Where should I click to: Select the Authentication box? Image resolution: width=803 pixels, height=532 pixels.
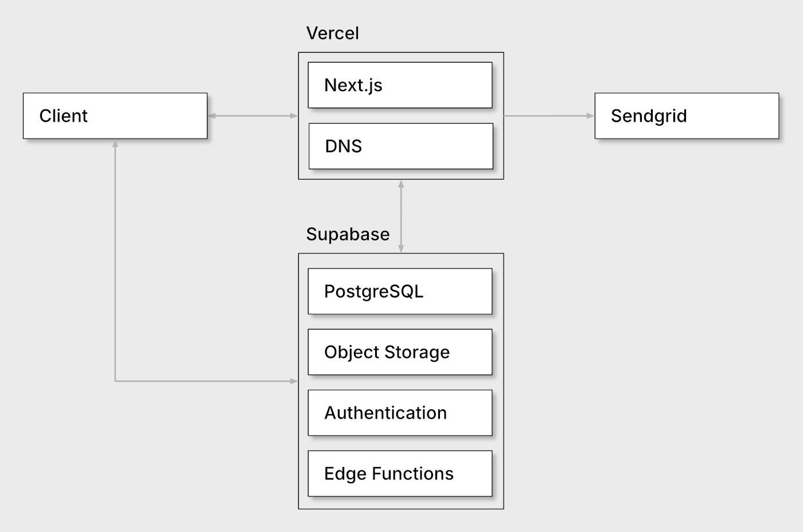400,413
